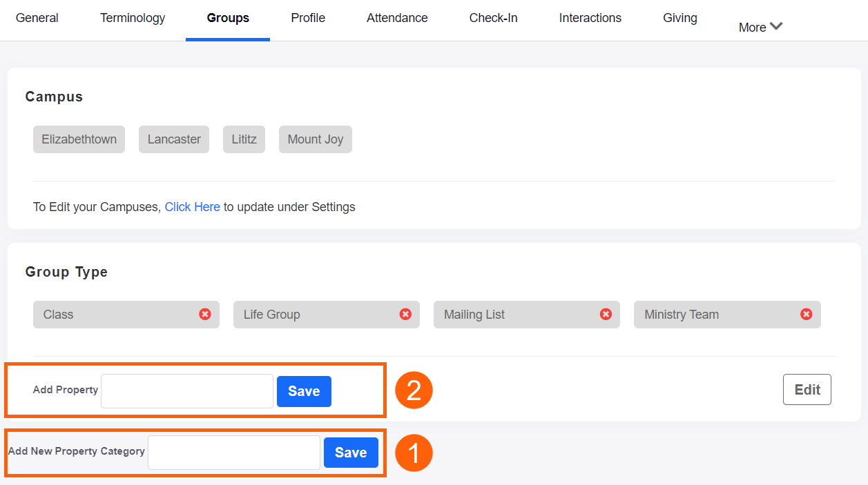The width and height of the screenshot is (868, 485).
Task: Expand the More tabs dropdown
Action: [x=760, y=27]
